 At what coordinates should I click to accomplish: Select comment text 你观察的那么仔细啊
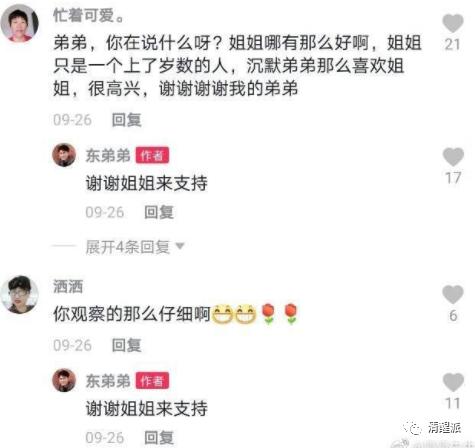[132, 314]
